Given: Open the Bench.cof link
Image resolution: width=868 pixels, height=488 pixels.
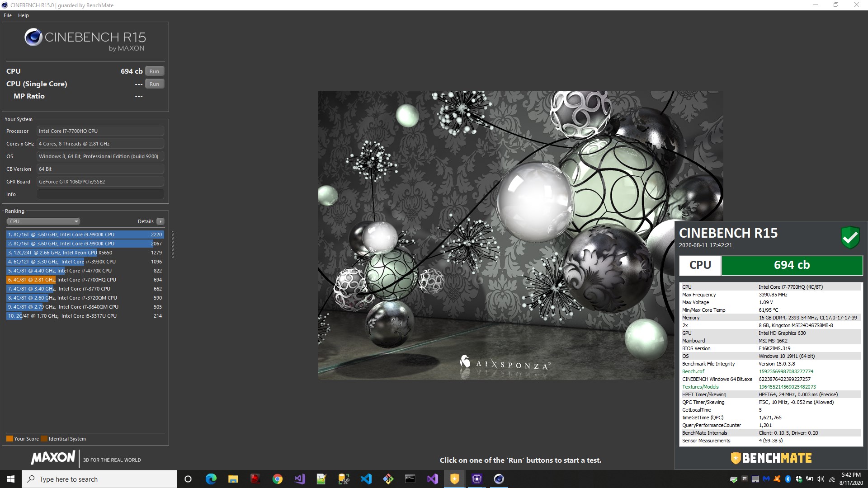Looking at the screenshot, I should (x=693, y=371).
